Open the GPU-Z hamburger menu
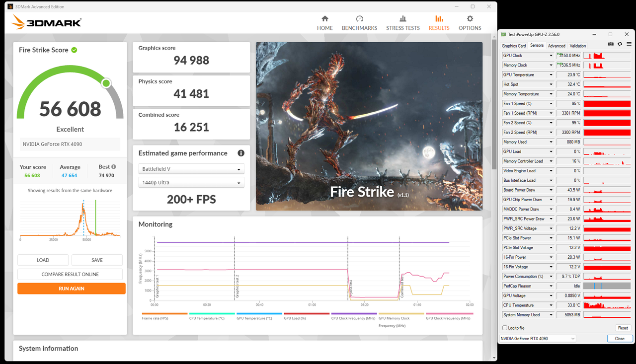 (x=629, y=44)
